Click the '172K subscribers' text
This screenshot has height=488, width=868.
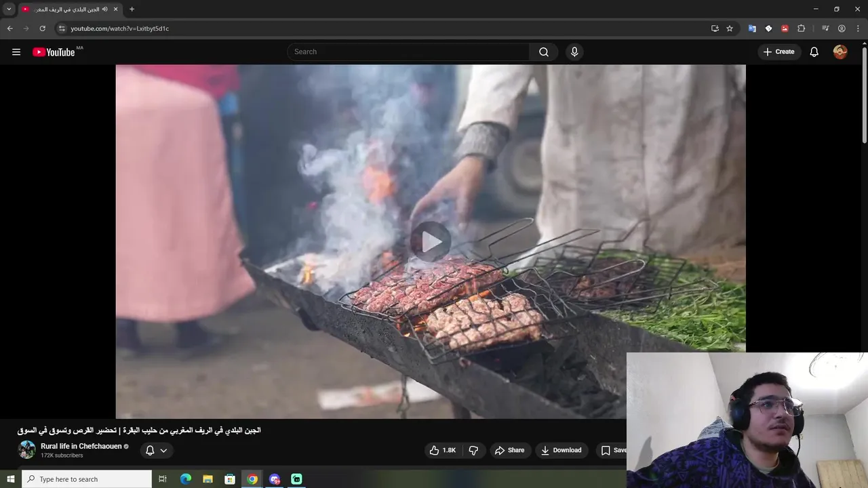(62, 455)
